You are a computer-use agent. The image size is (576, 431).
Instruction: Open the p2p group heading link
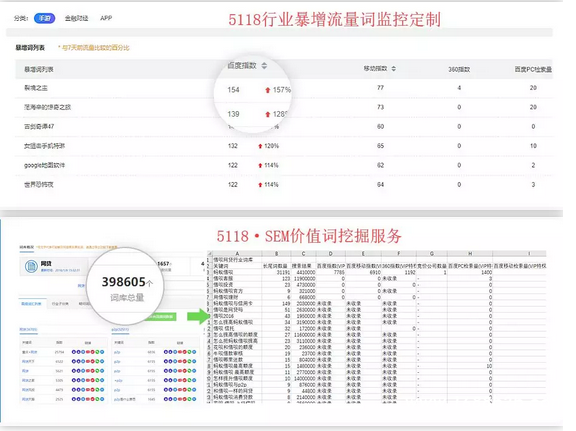pyautogui.click(x=120, y=330)
